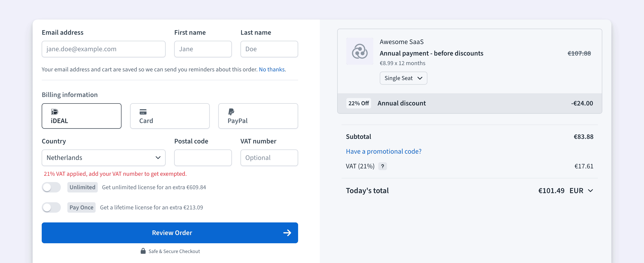Enable the Pay Once lifetime toggle
The height and width of the screenshot is (263, 644).
click(51, 207)
